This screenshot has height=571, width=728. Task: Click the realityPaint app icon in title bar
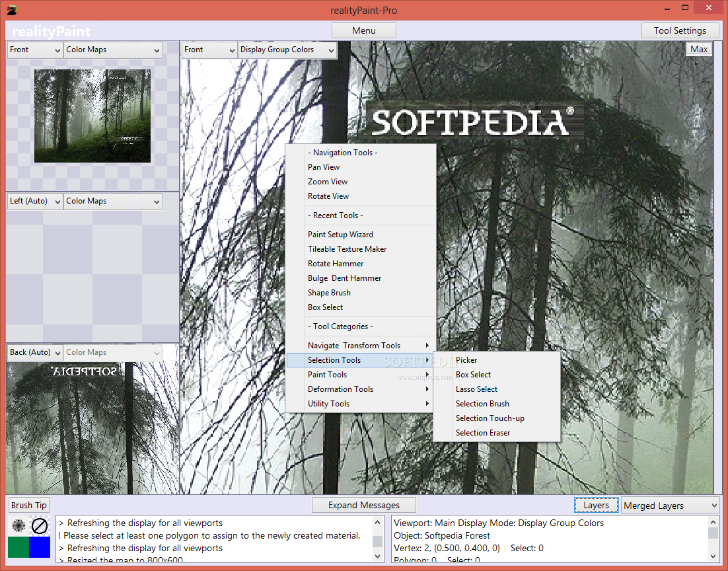coord(12,10)
